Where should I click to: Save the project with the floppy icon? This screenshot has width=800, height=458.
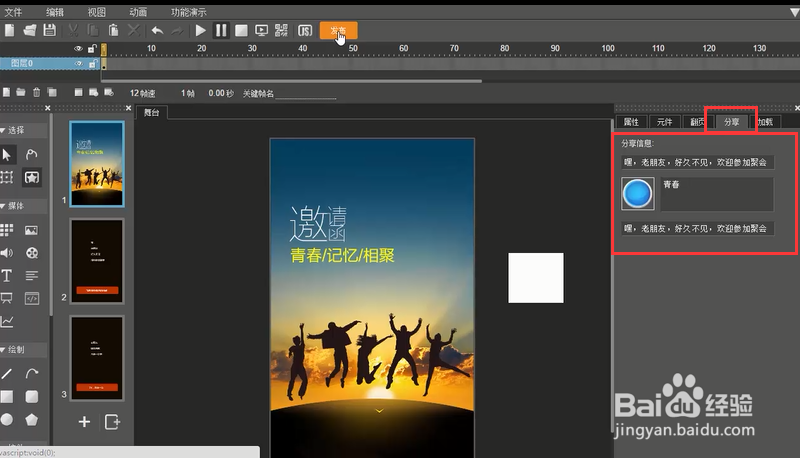click(49, 31)
